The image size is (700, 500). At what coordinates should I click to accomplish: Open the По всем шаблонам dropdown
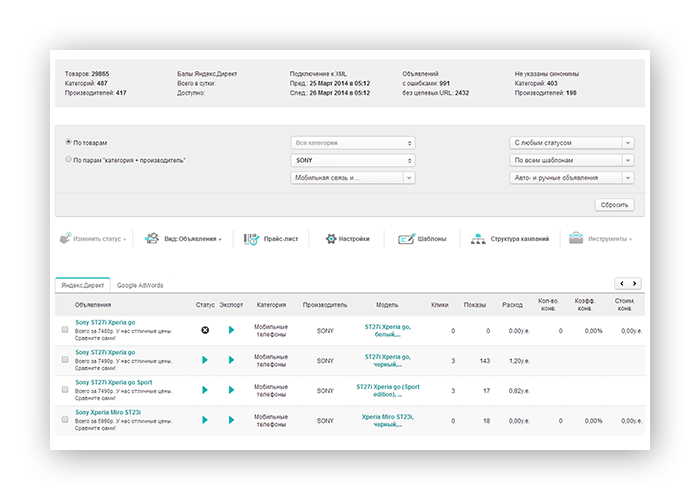pos(572,160)
